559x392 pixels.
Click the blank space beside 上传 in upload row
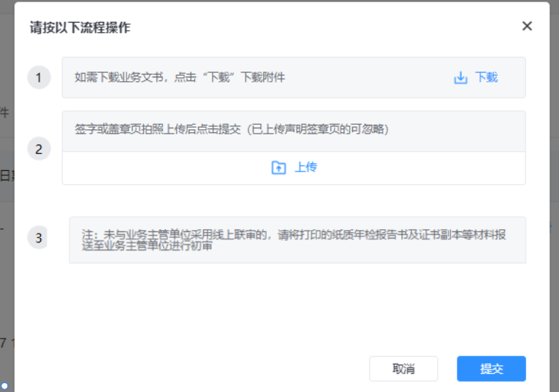424,168
